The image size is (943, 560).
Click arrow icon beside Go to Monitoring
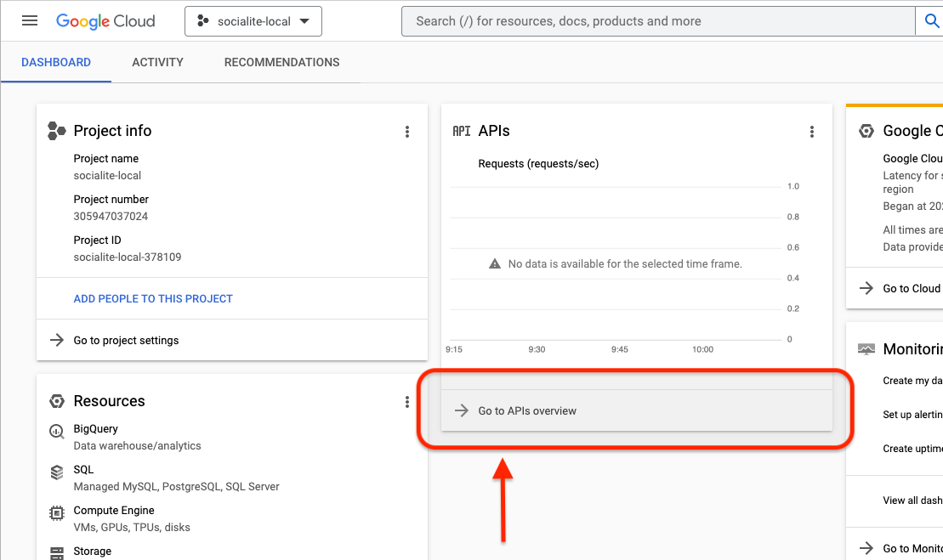point(866,548)
